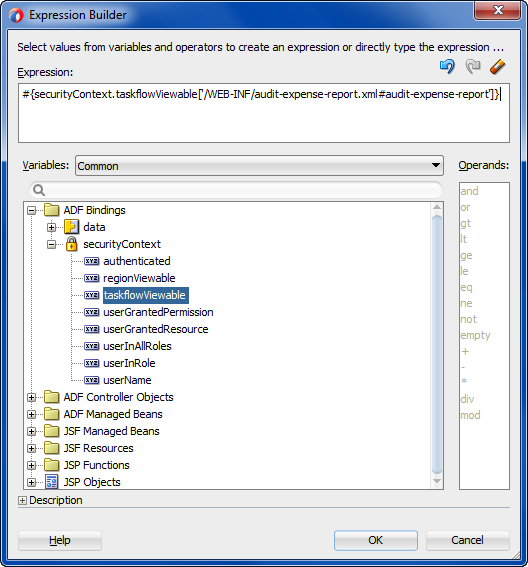Click the 'gt' operand

point(466,223)
